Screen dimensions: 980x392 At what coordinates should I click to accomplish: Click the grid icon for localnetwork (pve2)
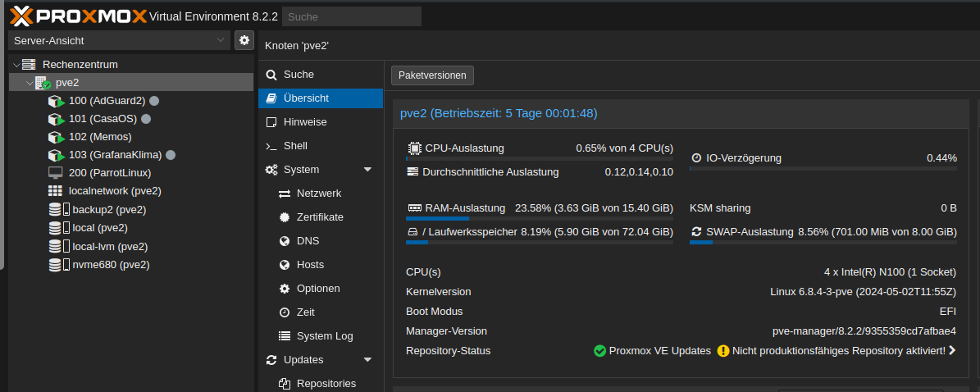[x=56, y=191]
